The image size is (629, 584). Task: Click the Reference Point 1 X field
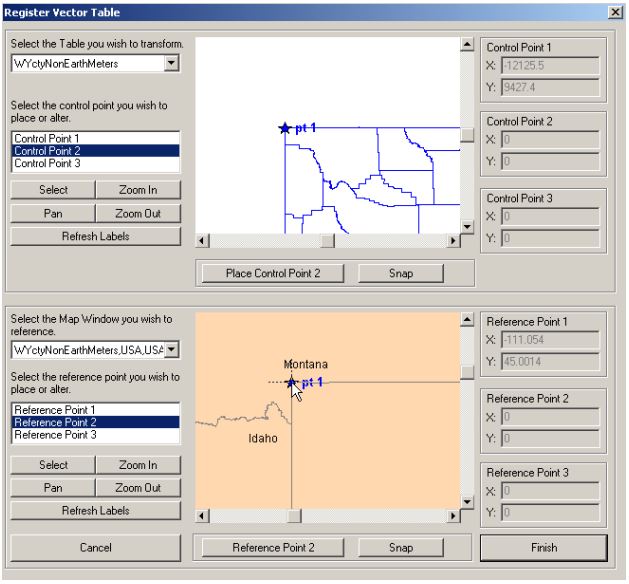click(550, 340)
